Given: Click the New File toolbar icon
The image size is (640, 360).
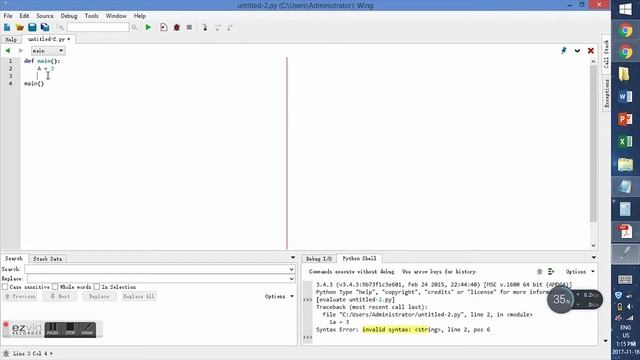Looking at the screenshot, I should (x=7, y=27).
